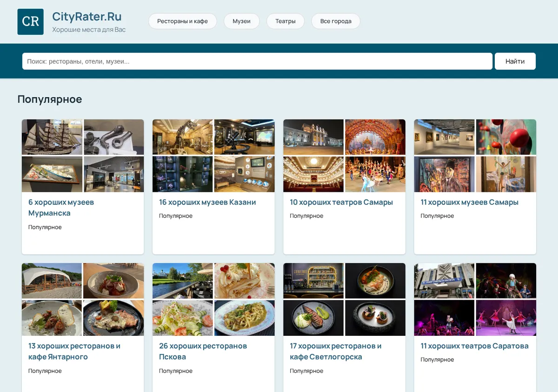Click the Samara theatre building night photo
558x392 pixels.
pos(313,137)
